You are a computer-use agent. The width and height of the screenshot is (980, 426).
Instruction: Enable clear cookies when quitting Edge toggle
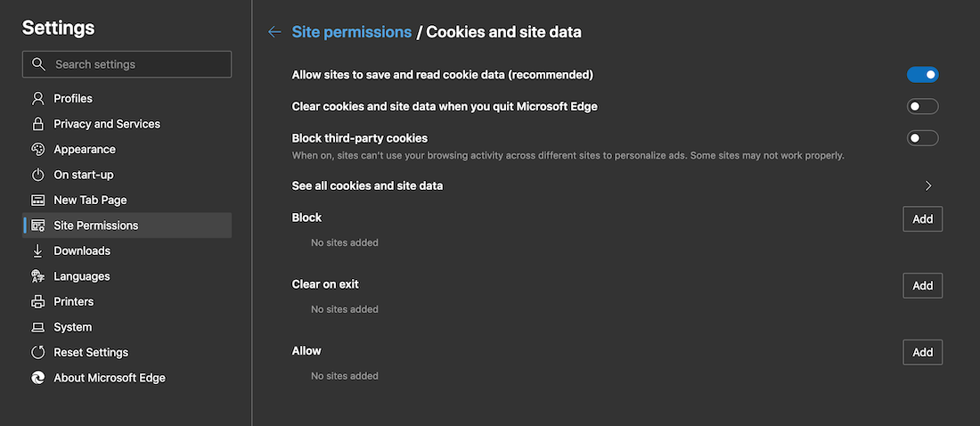[x=922, y=107]
